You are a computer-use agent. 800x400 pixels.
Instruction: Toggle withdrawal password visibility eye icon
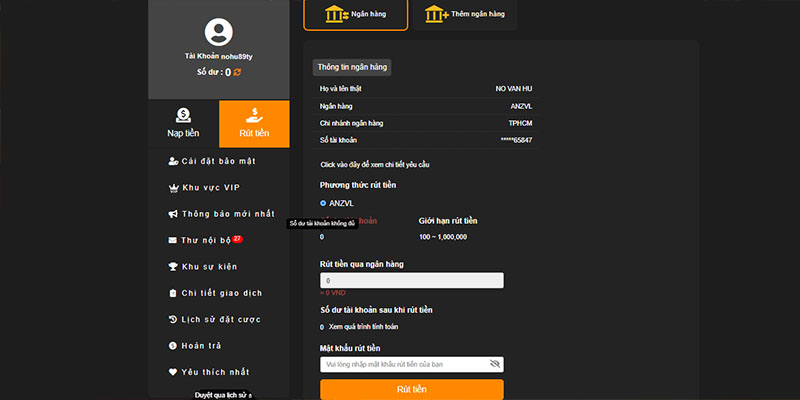tap(494, 365)
